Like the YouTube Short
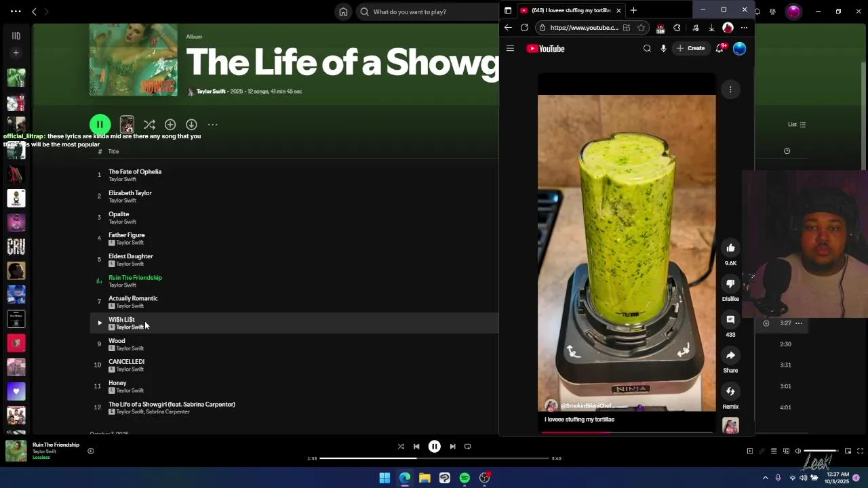This screenshot has width=868, height=488. click(730, 248)
